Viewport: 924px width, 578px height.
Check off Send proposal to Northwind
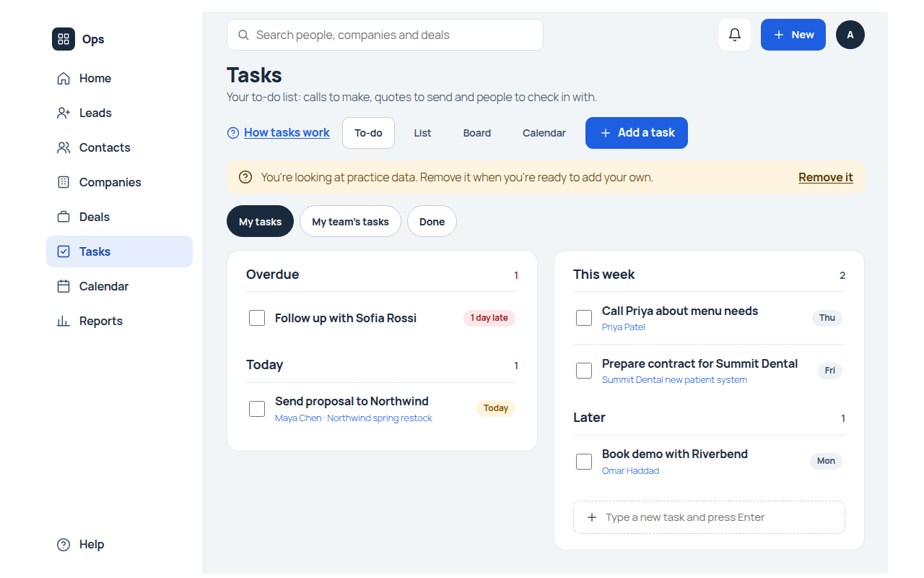(257, 409)
